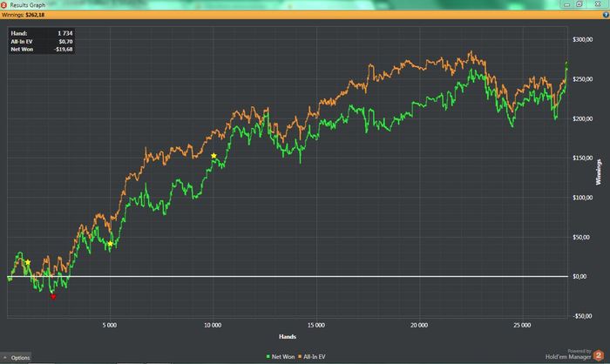
Task: Click the Hands x-axis title
Action: [x=288, y=337]
